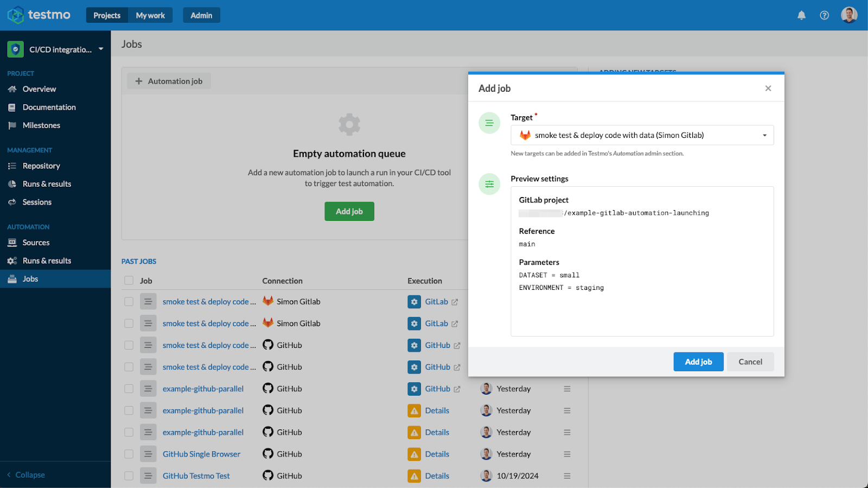Image resolution: width=868 pixels, height=488 pixels.
Task: Click warning icon in GitHub Single Browser row
Action: pos(414,454)
